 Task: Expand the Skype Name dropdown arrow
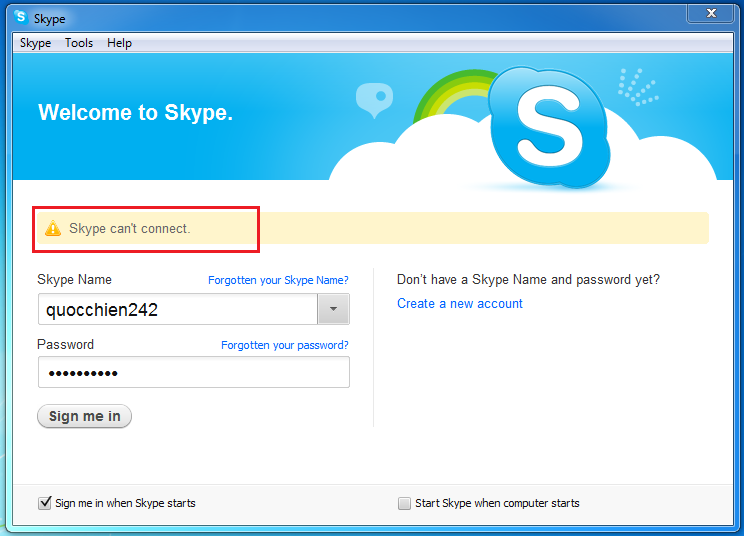pos(333,310)
